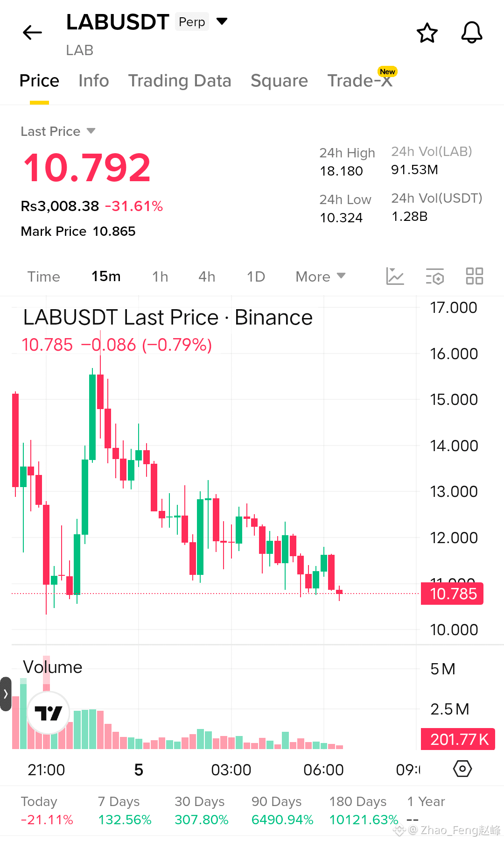Open the Square tab
This screenshot has width=504, height=842.
[279, 81]
